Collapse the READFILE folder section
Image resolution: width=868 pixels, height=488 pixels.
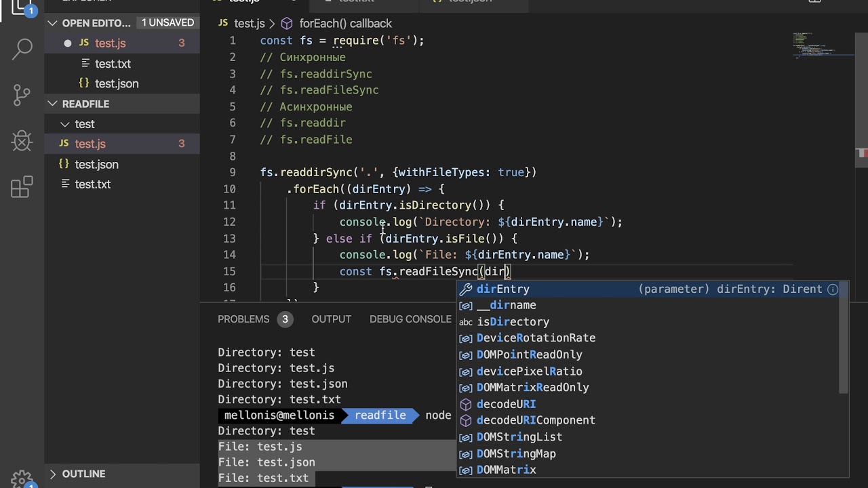click(x=53, y=104)
